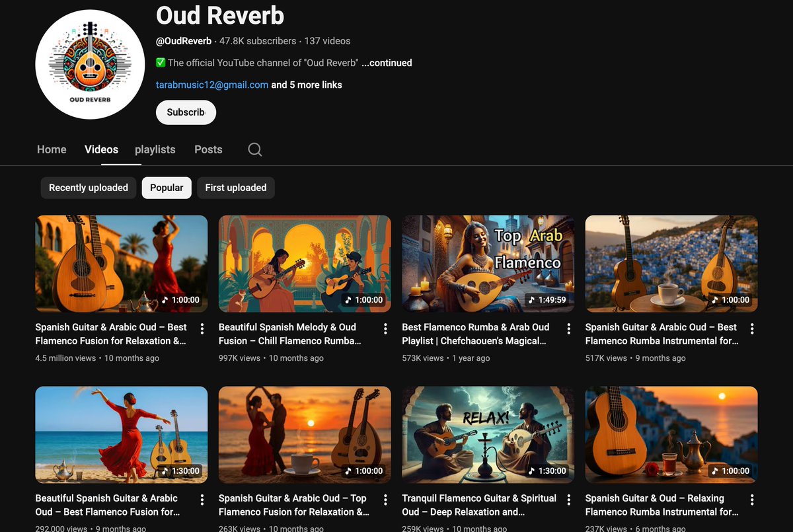The height and width of the screenshot is (532, 793).
Task: Click '4.5 million views' text
Action: (67, 358)
